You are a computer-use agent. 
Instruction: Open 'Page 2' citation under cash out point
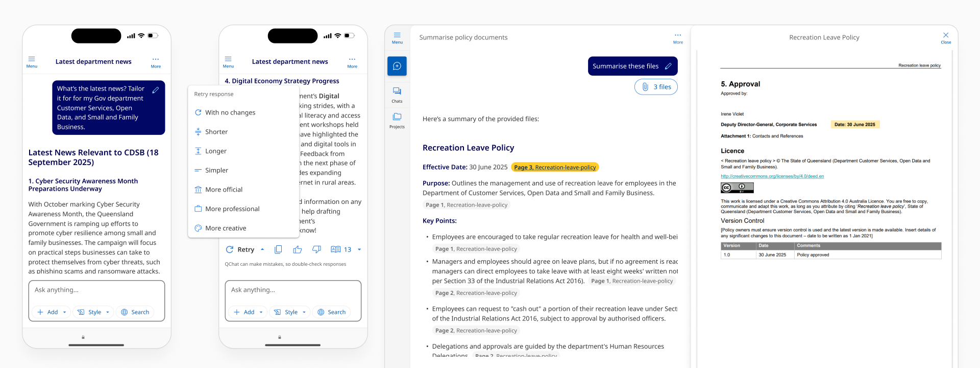476,331
